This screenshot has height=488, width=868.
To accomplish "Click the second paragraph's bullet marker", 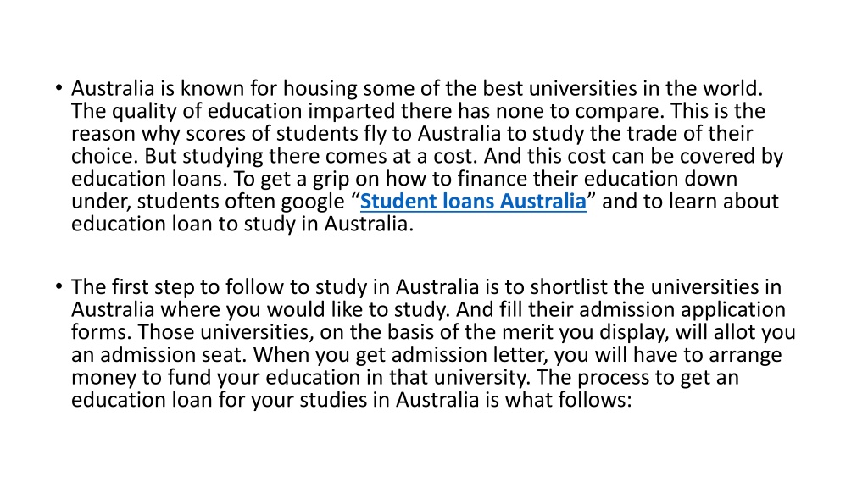I will [x=58, y=286].
